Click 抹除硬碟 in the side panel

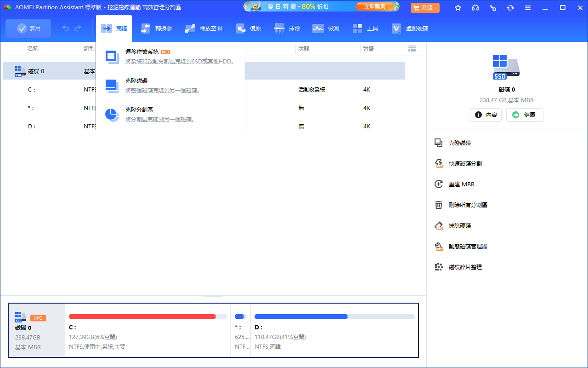[x=453, y=226]
